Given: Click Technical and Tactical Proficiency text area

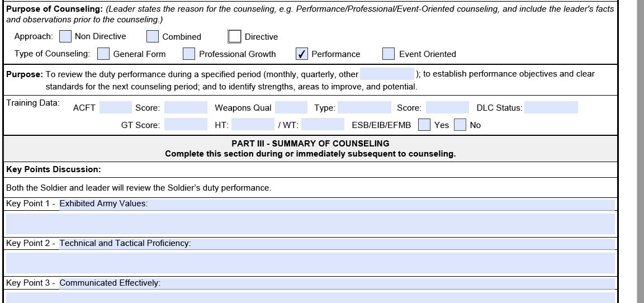Looking at the screenshot, I should [310, 263].
